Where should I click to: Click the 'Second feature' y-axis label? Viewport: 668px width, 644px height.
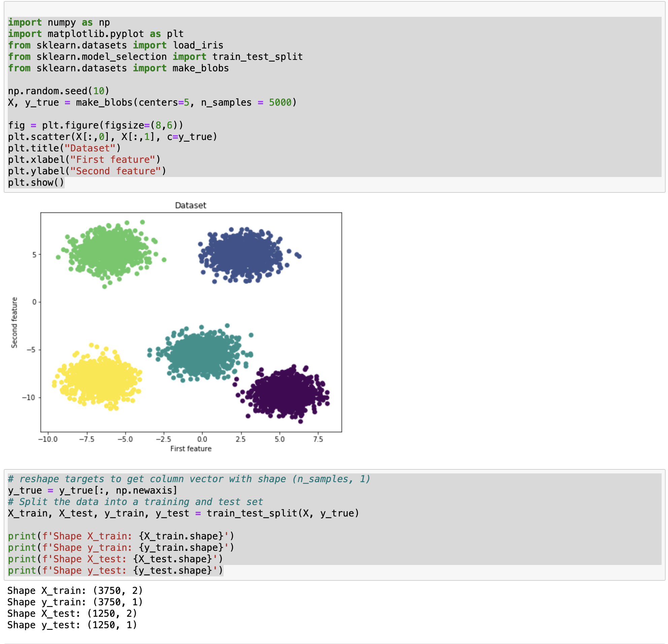(14, 322)
